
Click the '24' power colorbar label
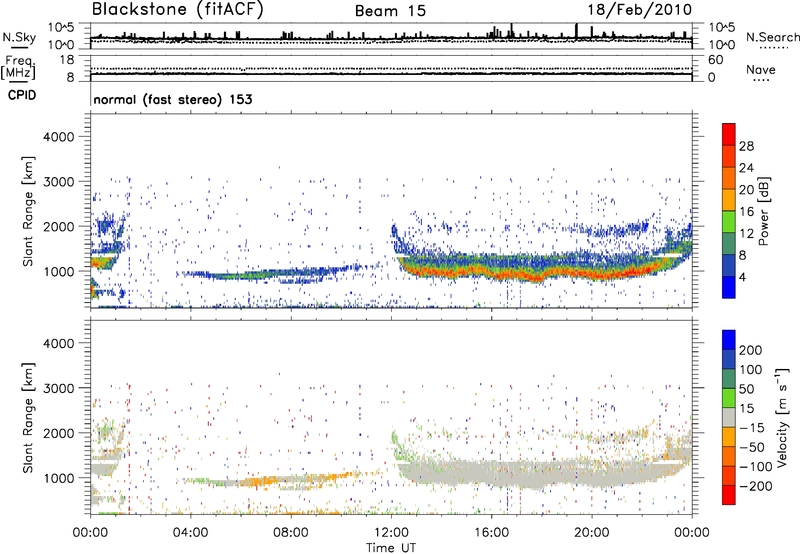pos(746,168)
